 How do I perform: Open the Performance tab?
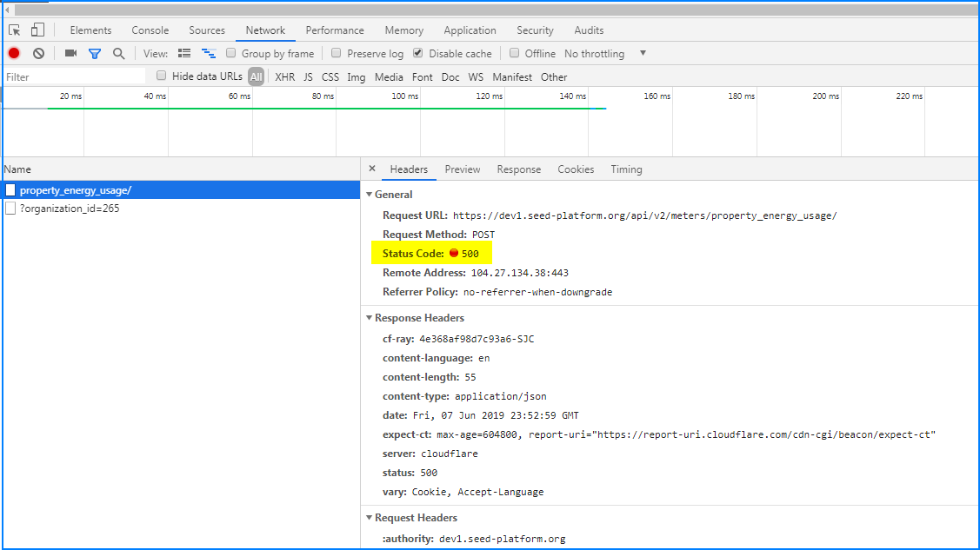coord(335,30)
